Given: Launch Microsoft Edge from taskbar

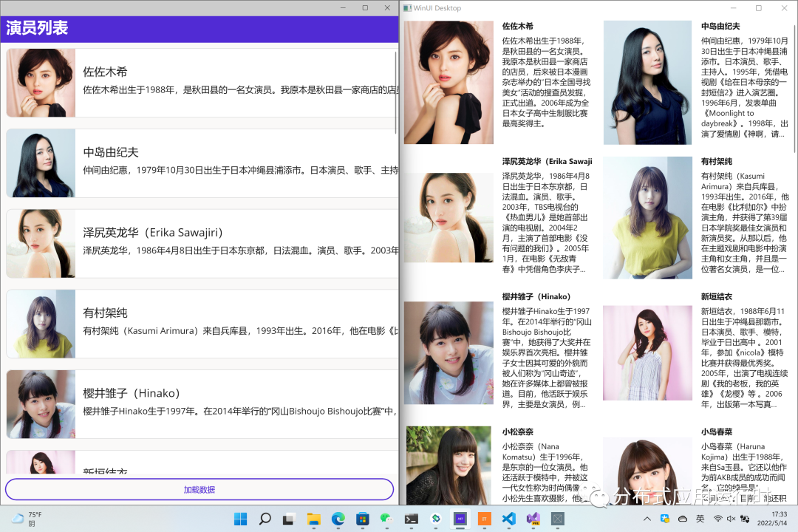Looking at the screenshot, I should [x=338, y=519].
